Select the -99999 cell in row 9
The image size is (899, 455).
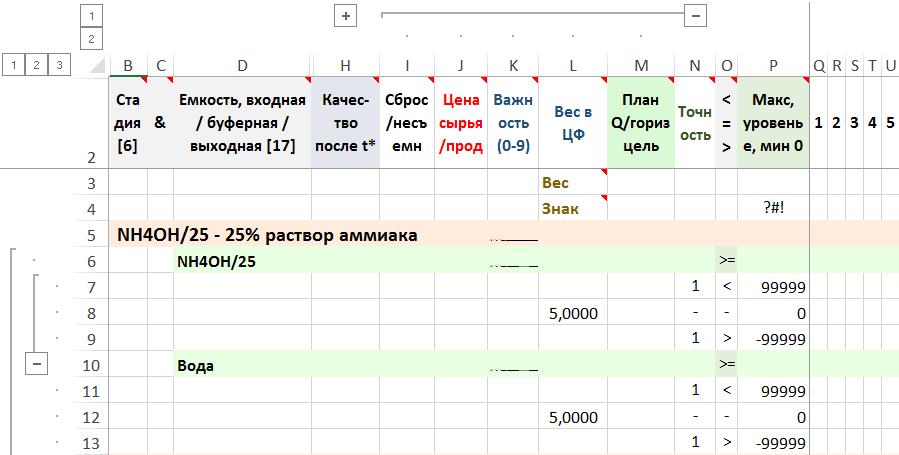[772, 339]
